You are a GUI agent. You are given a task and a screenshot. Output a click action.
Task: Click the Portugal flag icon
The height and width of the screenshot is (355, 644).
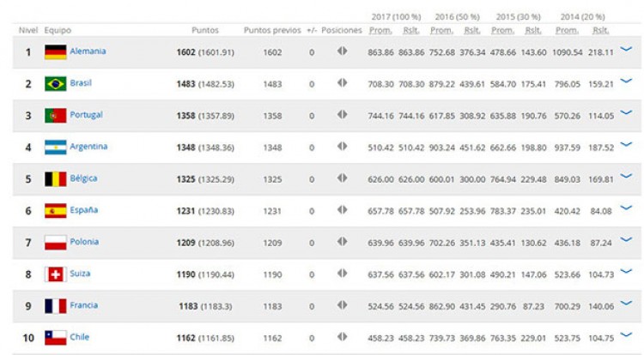(x=55, y=116)
